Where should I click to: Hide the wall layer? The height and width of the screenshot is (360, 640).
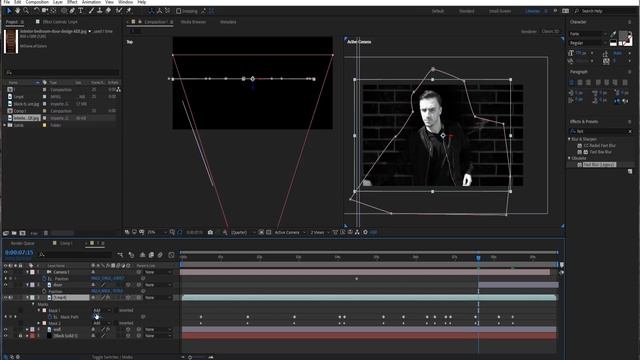(6, 329)
